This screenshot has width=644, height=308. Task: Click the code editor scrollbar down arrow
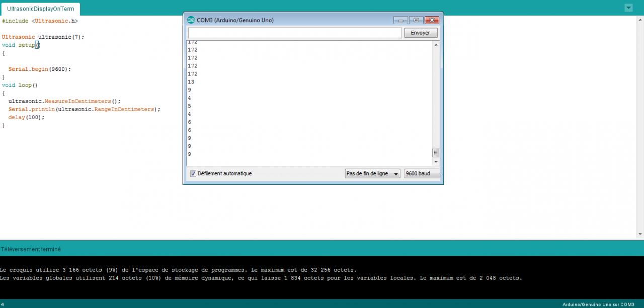point(640,234)
